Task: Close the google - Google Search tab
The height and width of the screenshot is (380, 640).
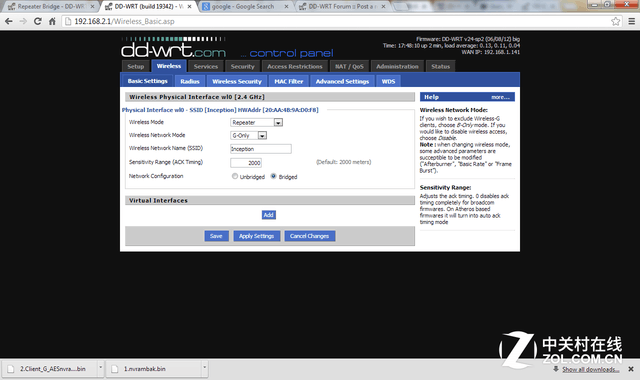Action: pos(286,7)
